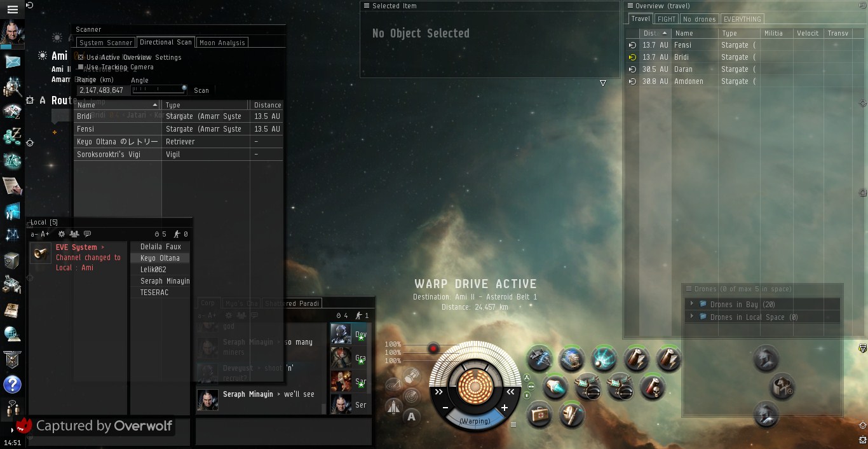The image size is (868, 449).
Task: Expand Drones in Bay group
Action: [x=692, y=305]
